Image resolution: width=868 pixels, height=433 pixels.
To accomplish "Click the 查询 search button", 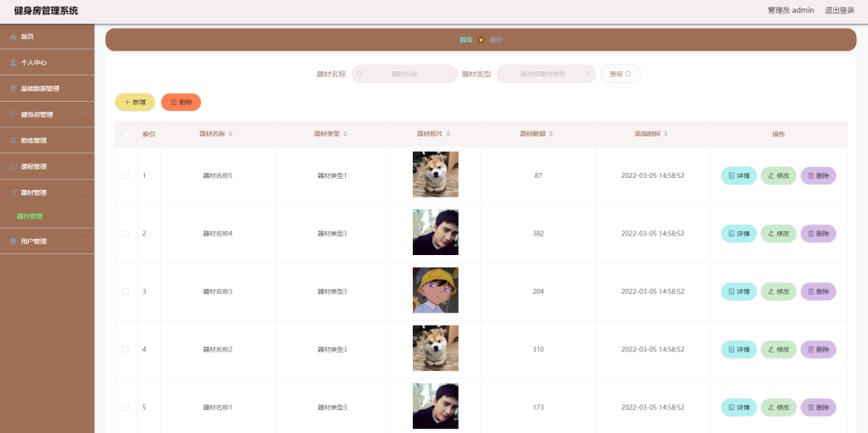I will tap(620, 74).
